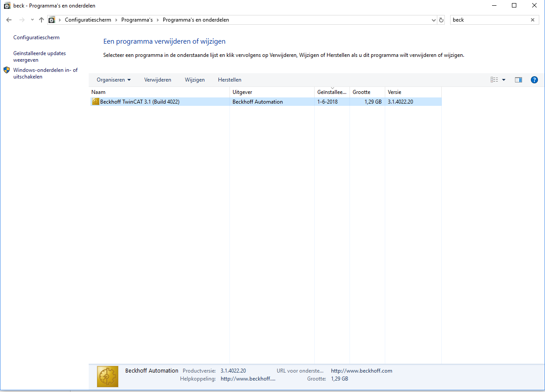Click the shield icon beside Windows-onderdelen
Screen dimensions: 545x392
click(x=7, y=70)
